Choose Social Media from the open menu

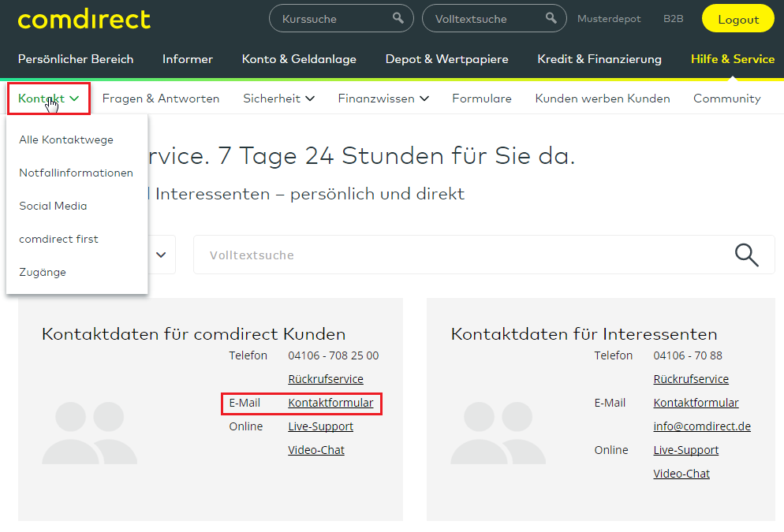point(53,206)
